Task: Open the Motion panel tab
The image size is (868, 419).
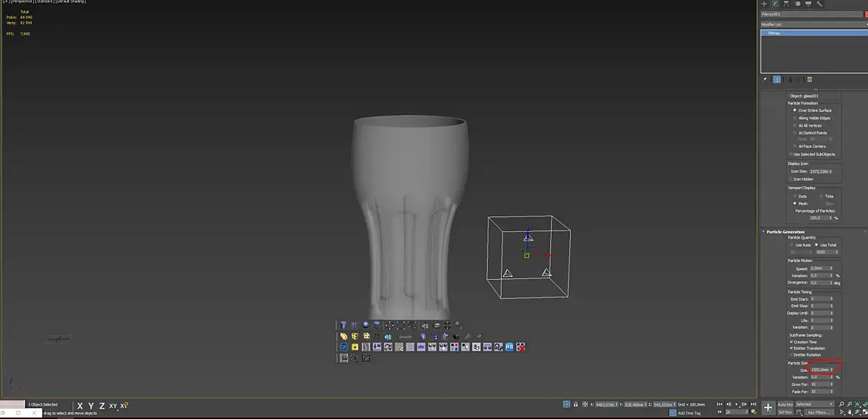Action: click(x=797, y=4)
